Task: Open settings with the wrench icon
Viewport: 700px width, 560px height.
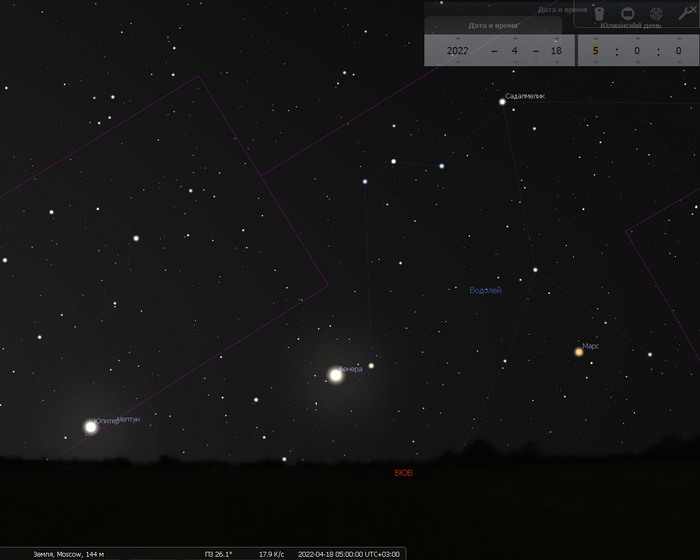Action: pos(686,13)
